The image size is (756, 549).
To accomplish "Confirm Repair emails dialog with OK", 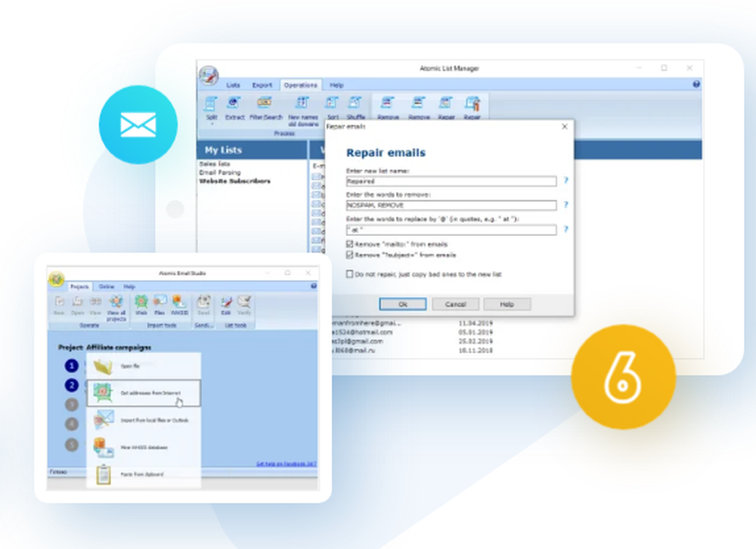I will pos(403,304).
